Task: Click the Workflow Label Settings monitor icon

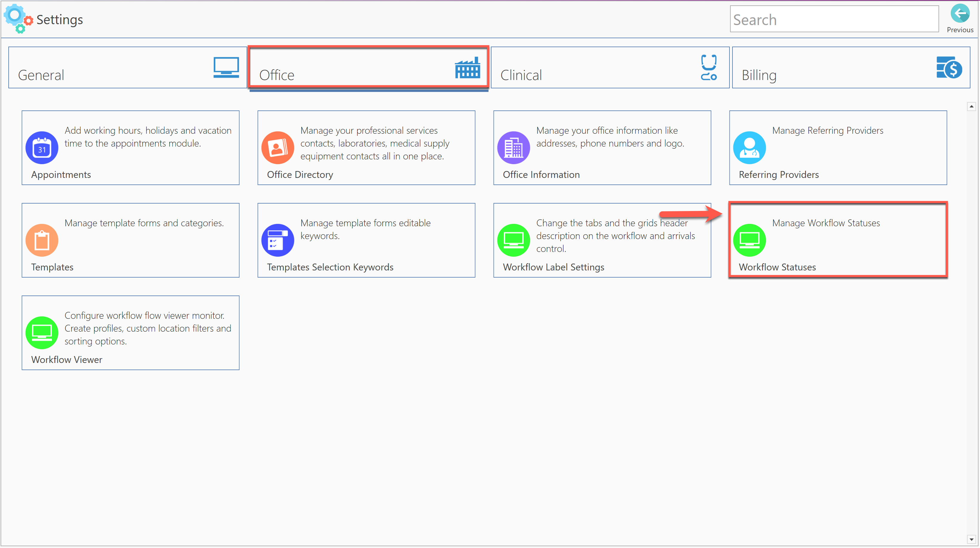Action: tap(514, 240)
